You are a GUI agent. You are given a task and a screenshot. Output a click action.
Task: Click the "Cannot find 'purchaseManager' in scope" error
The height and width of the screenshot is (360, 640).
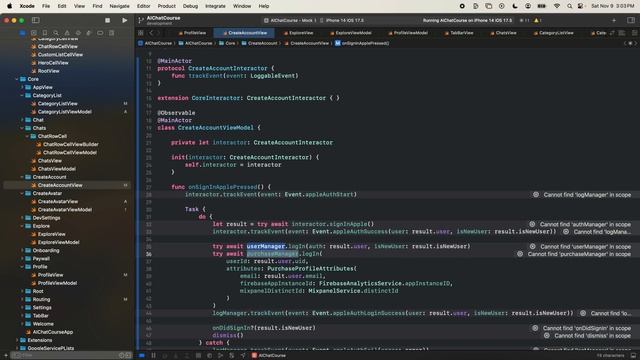[x=573, y=254]
